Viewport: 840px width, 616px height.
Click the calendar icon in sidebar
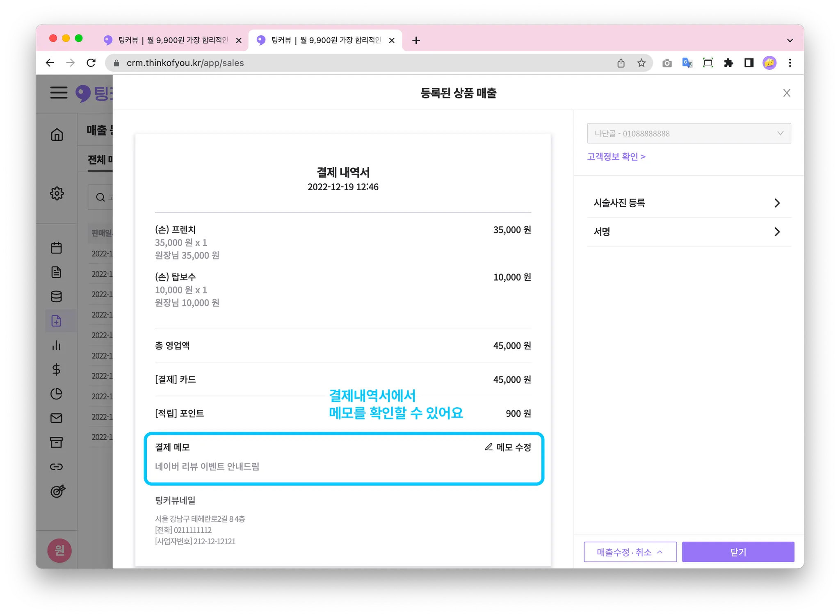point(57,248)
